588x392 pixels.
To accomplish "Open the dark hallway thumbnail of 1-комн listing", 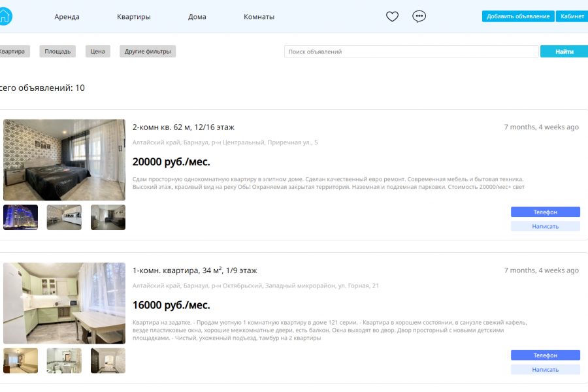I will (x=108, y=361).
